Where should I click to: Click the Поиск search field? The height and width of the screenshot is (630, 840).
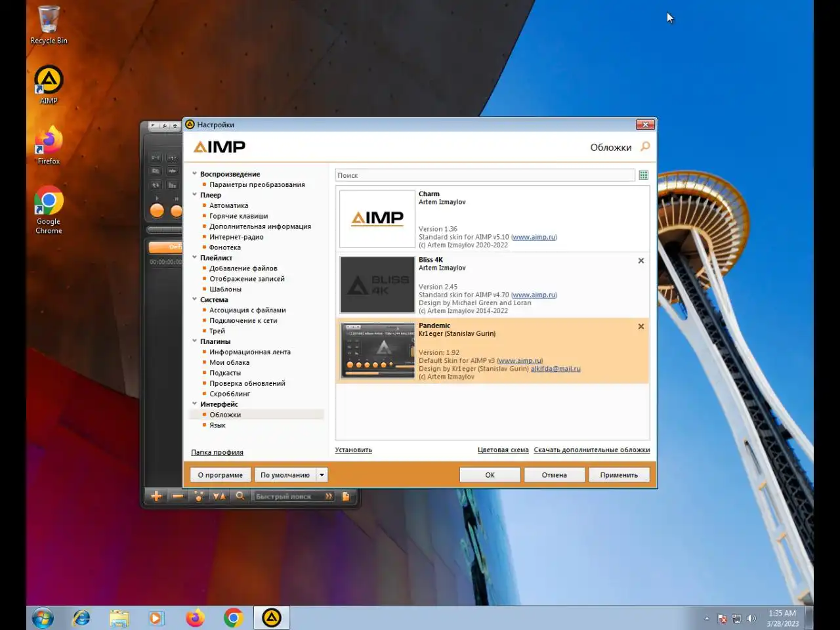click(485, 175)
